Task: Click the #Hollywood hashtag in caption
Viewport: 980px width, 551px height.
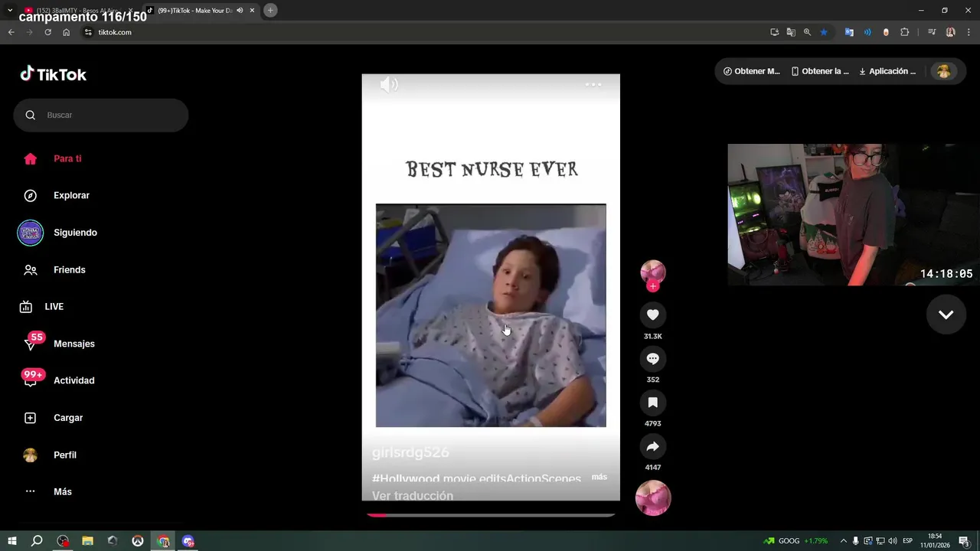Action: click(x=406, y=478)
